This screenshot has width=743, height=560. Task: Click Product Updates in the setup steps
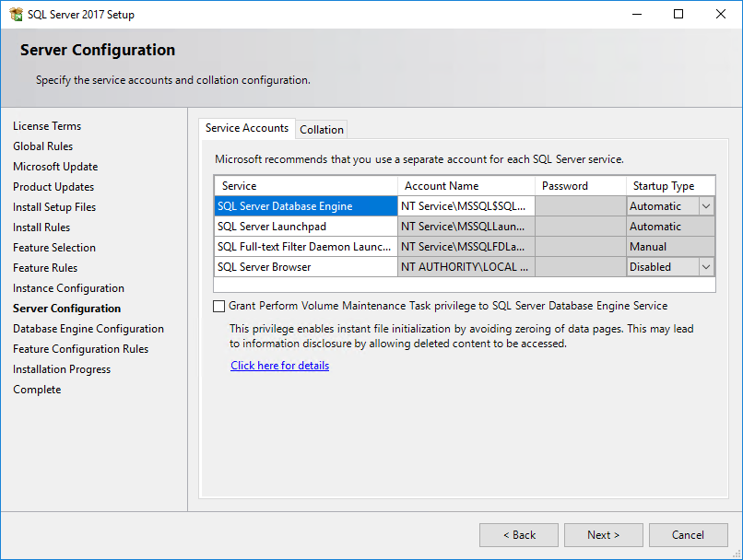coord(53,187)
